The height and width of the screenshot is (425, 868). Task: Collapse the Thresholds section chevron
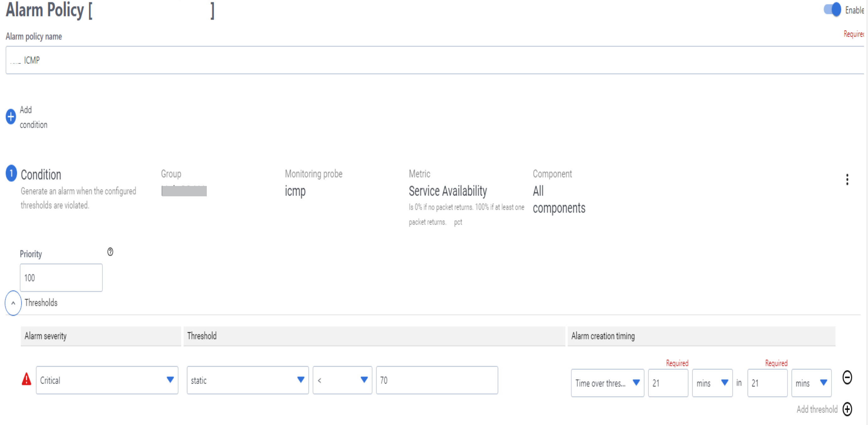point(13,303)
